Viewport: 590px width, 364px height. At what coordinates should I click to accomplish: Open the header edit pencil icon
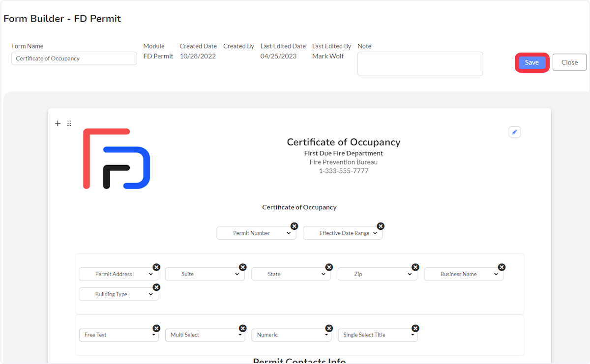[x=515, y=132]
